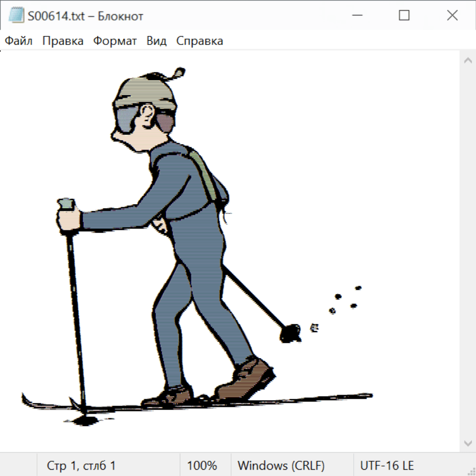The image size is (476, 476).
Task: Open the Справка menu
Action: coord(199,41)
